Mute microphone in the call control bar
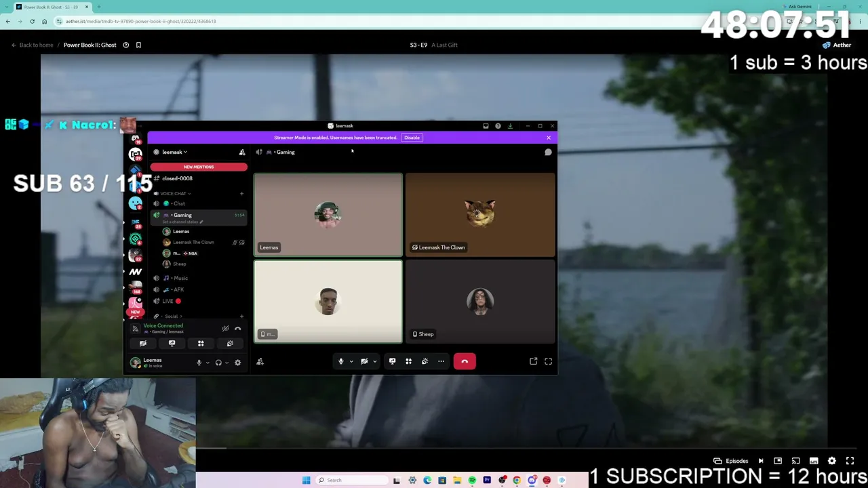 (341, 361)
